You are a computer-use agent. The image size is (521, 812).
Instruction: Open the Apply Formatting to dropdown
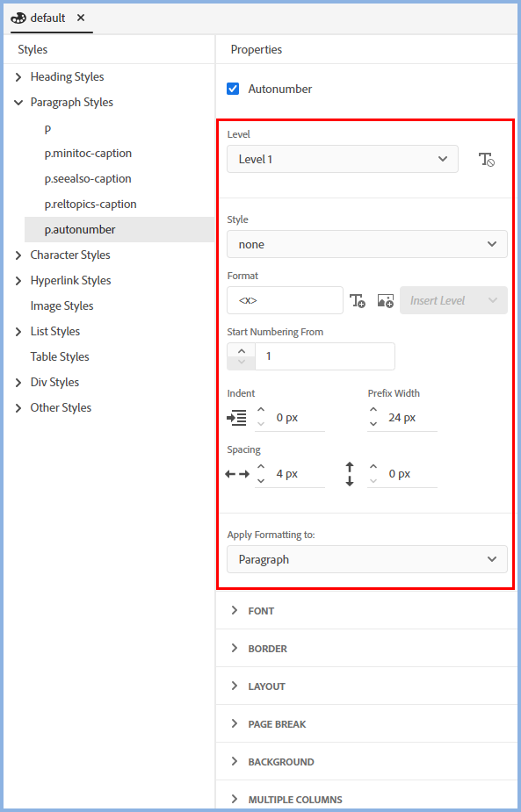[x=367, y=559]
